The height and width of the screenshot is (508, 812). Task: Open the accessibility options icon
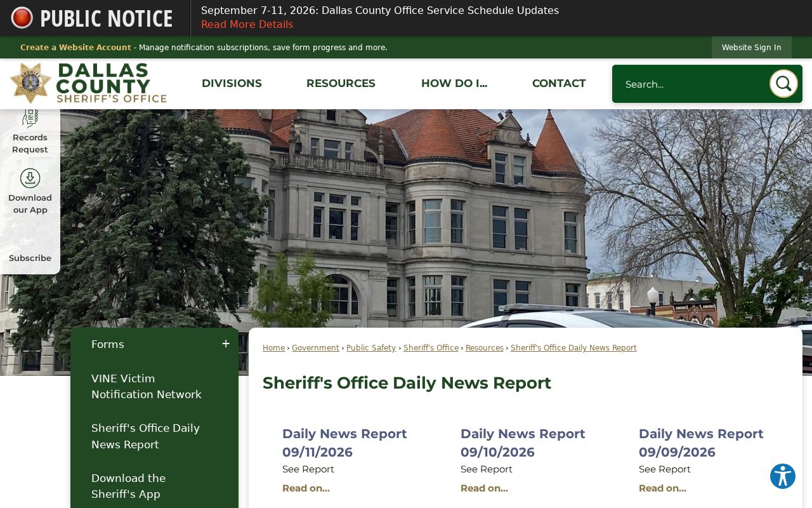(x=783, y=476)
